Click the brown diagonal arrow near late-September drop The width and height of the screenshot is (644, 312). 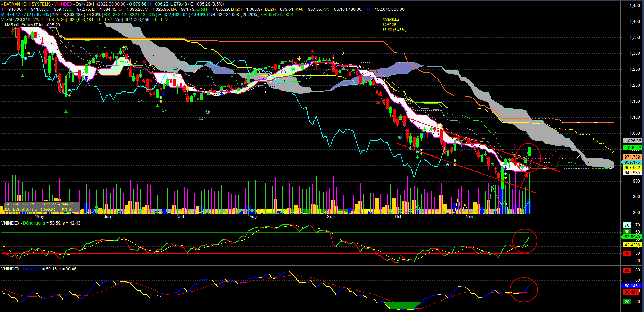378,102
